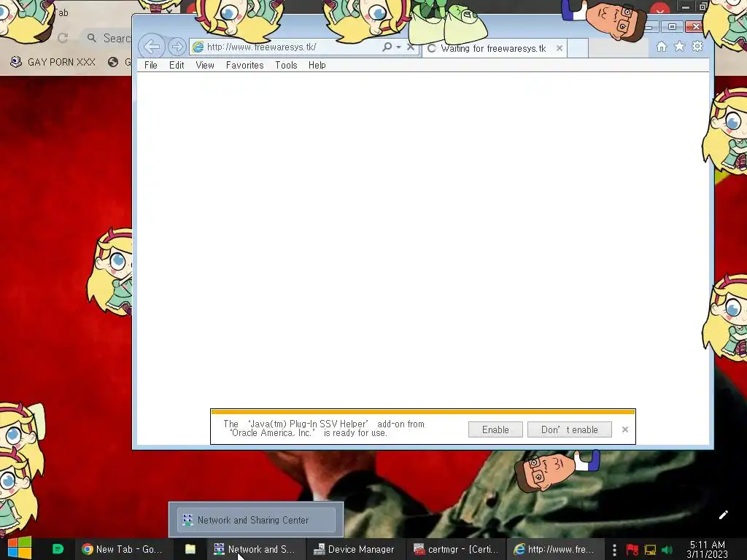Dismiss the add-on notification bar
The width and height of the screenshot is (747, 560).
(x=625, y=429)
